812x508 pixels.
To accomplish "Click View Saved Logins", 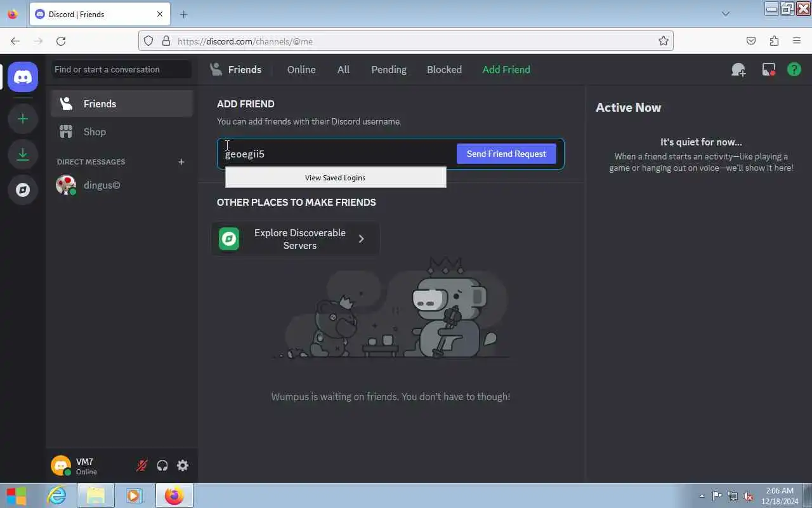I will coord(336,178).
